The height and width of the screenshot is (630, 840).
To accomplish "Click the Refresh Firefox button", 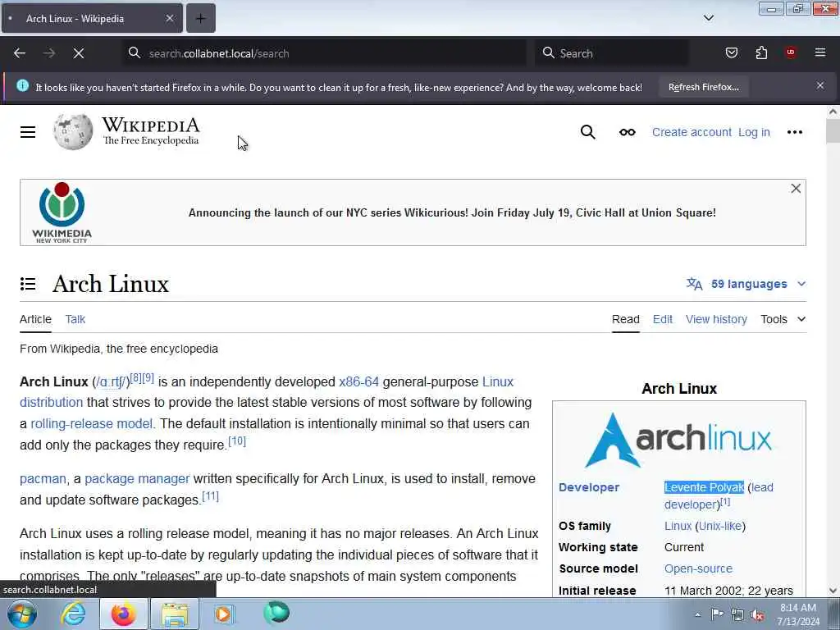I will point(703,87).
